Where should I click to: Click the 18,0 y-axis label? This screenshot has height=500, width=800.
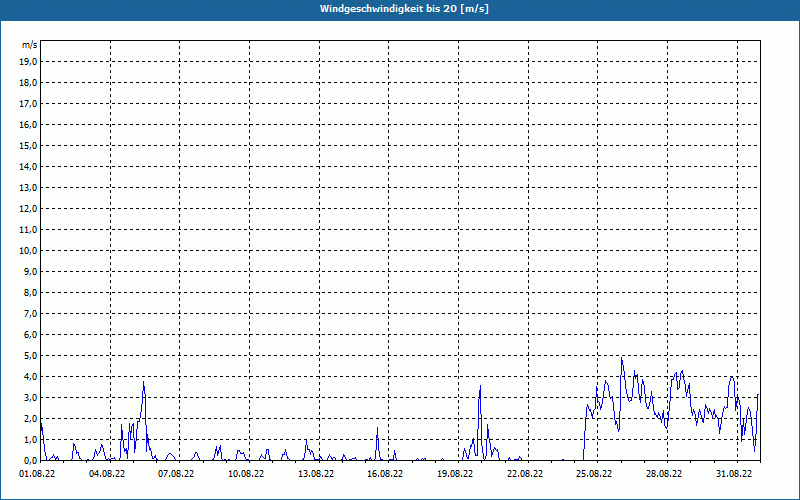(28, 83)
